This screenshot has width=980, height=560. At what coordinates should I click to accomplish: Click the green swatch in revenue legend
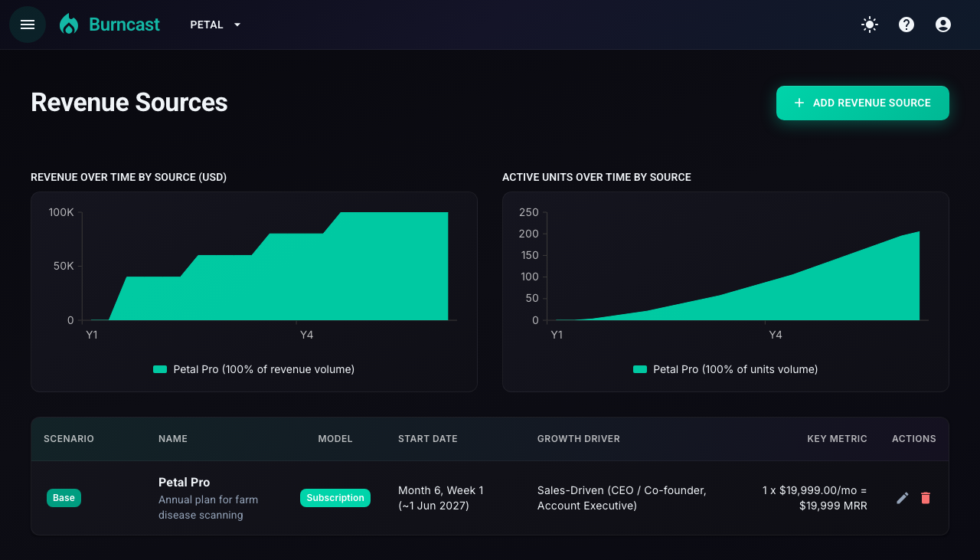160,369
